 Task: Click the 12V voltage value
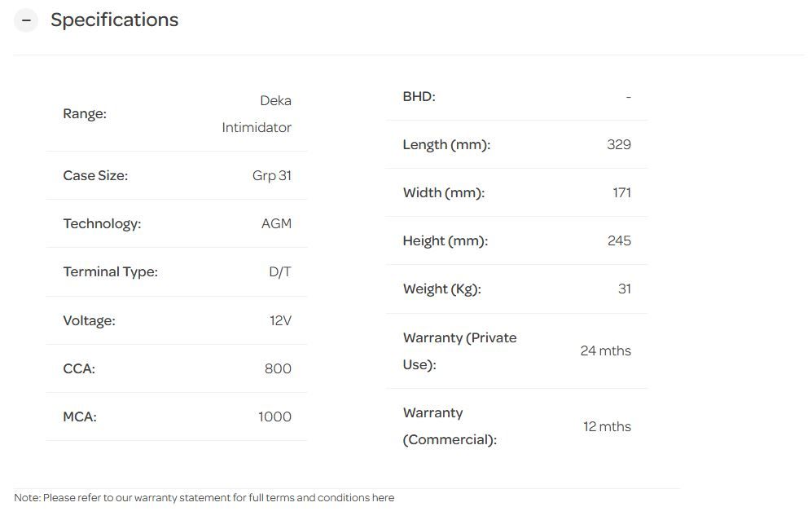pyautogui.click(x=280, y=320)
